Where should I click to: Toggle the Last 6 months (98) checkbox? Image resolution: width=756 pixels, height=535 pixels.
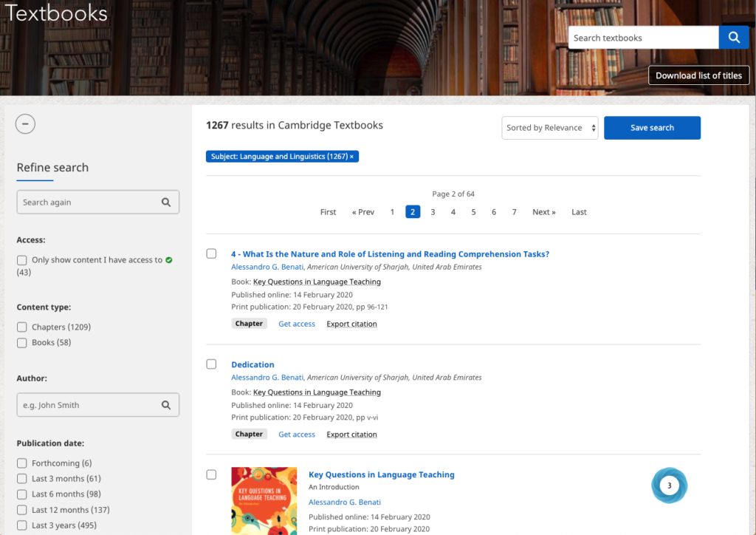(x=21, y=494)
